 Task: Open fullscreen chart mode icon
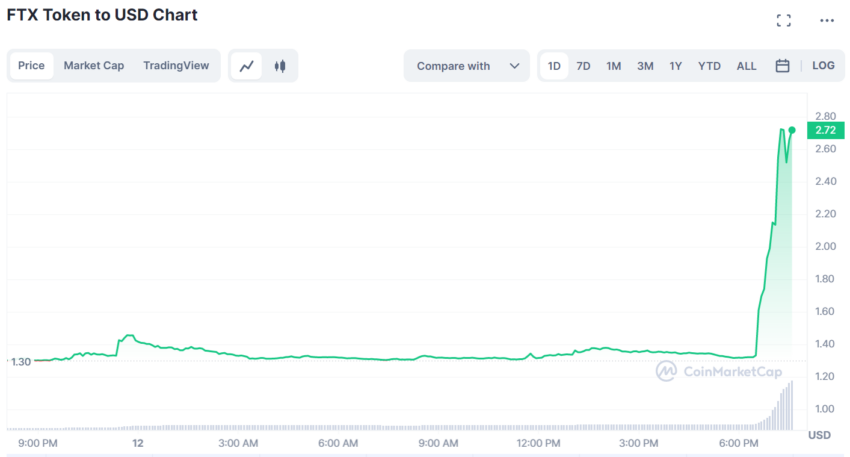click(x=783, y=21)
